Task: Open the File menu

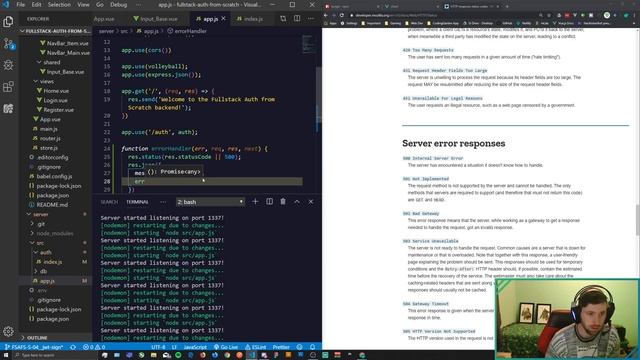Action: click(x=20, y=4)
